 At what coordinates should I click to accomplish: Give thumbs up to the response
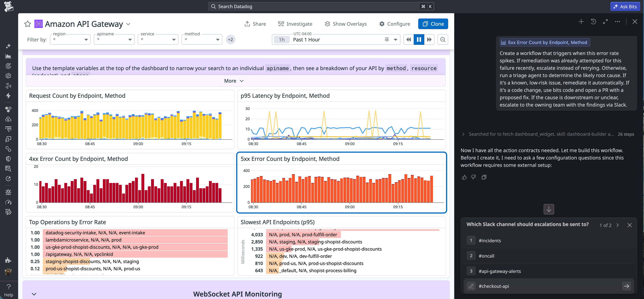point(464,177)
